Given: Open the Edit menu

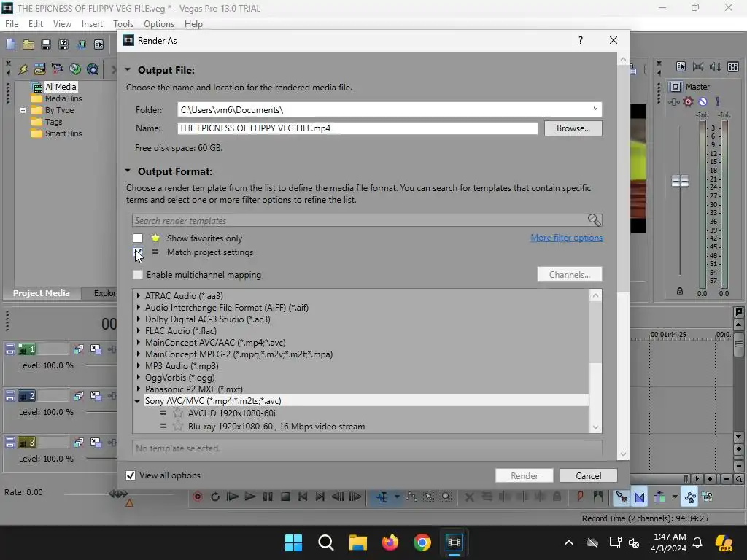Looking at the screenshot, I should pyautogui.click(x=36, y=24).
